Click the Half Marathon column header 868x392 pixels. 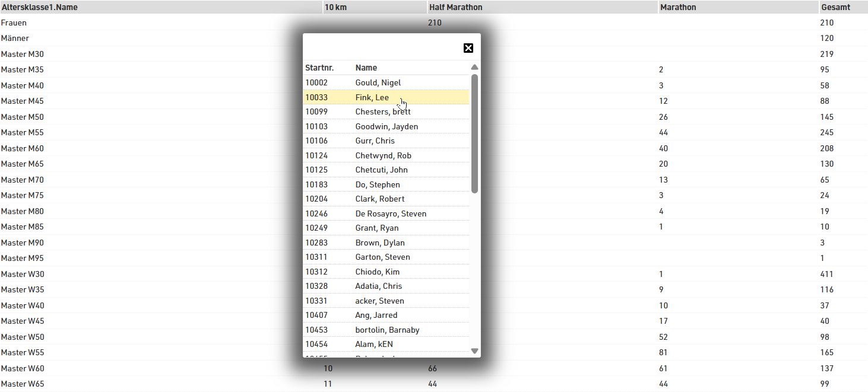(455, 7)
